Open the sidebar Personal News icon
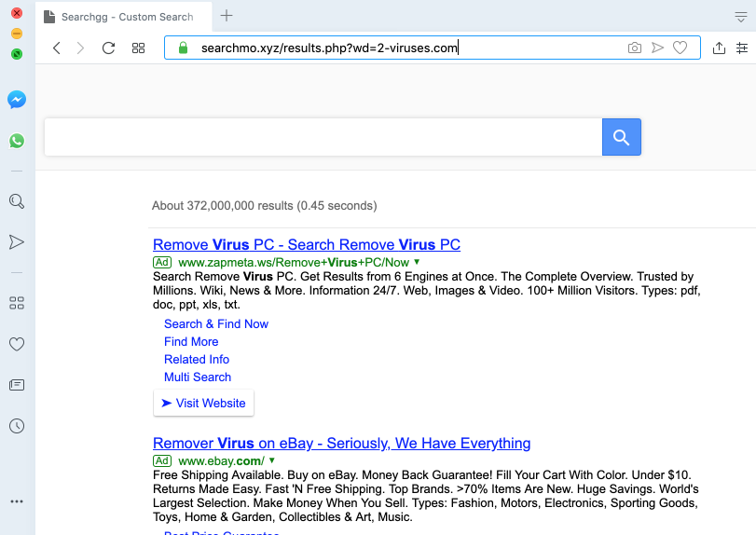The width and height of the screenshot is (756, 535). [17, 385]
